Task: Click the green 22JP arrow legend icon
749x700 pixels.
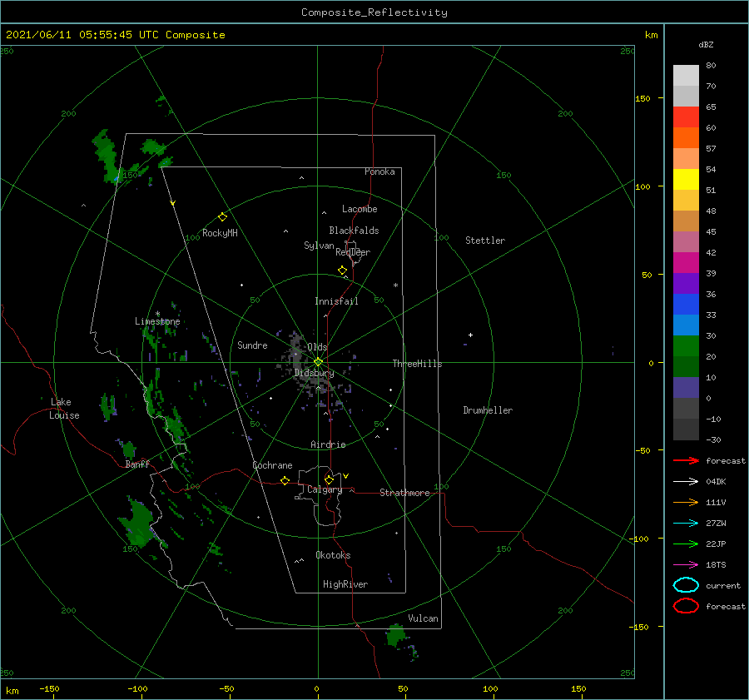Action: pyautogui.click(x=686, y=544)
